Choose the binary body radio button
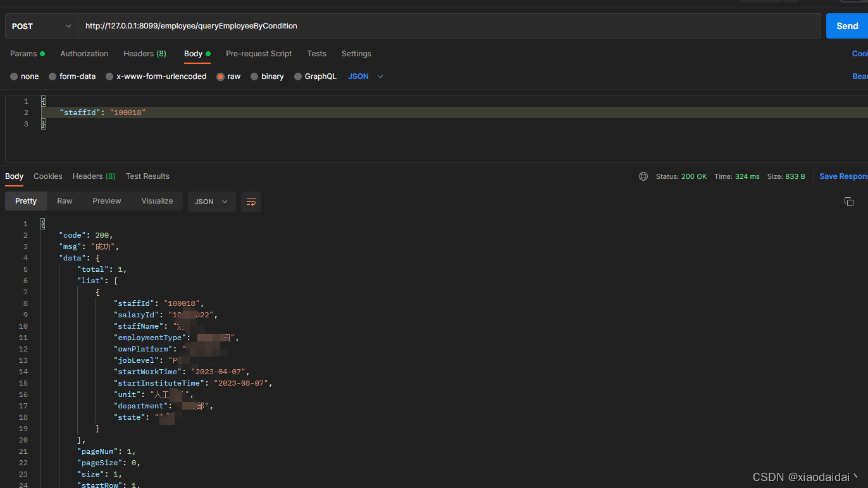Viewport: 868px width, 488px height. pyautogui.click(x=254, y=76)
